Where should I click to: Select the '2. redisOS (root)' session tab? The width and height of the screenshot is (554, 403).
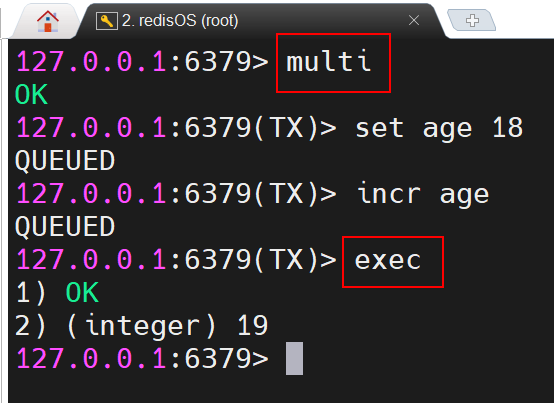261,20
